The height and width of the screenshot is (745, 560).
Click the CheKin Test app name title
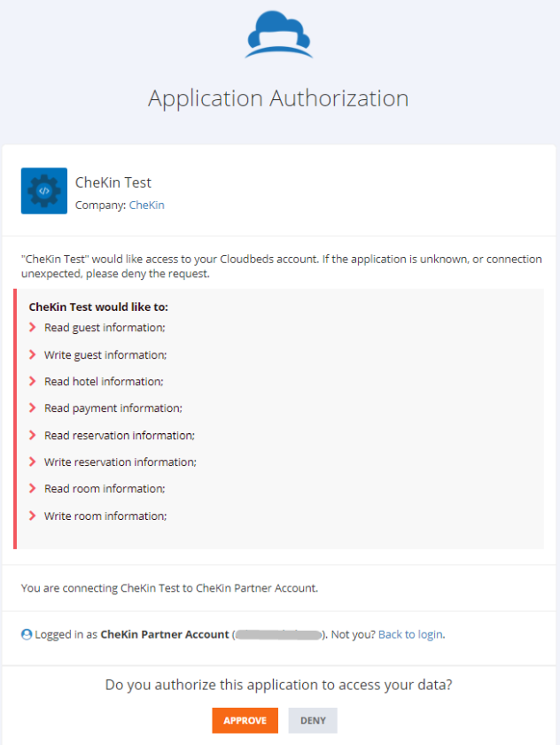[113, 182]
